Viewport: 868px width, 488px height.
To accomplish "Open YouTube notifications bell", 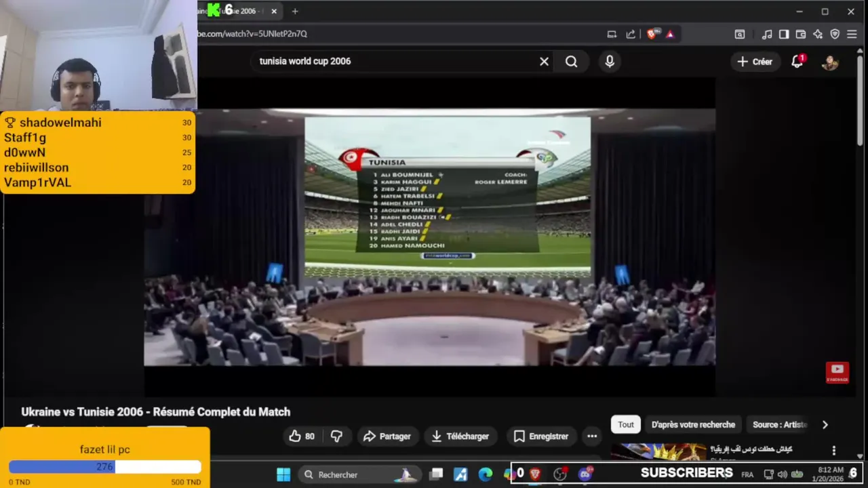I will click(x=797, y=62).
